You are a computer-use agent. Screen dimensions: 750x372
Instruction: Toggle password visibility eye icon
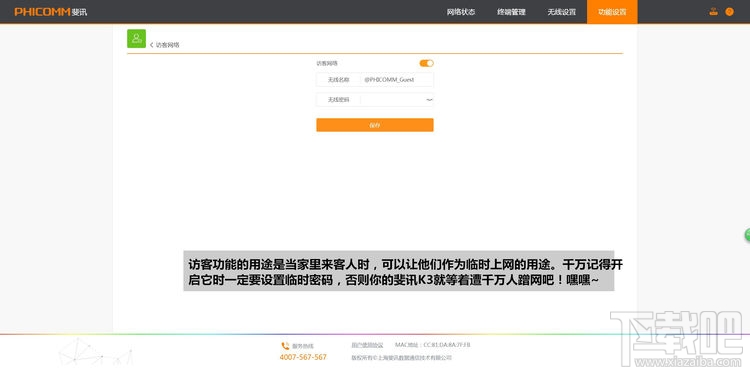point(429,99)
